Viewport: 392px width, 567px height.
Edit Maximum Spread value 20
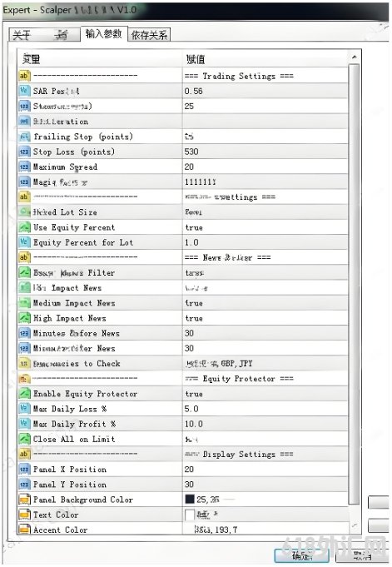[265, 167]
